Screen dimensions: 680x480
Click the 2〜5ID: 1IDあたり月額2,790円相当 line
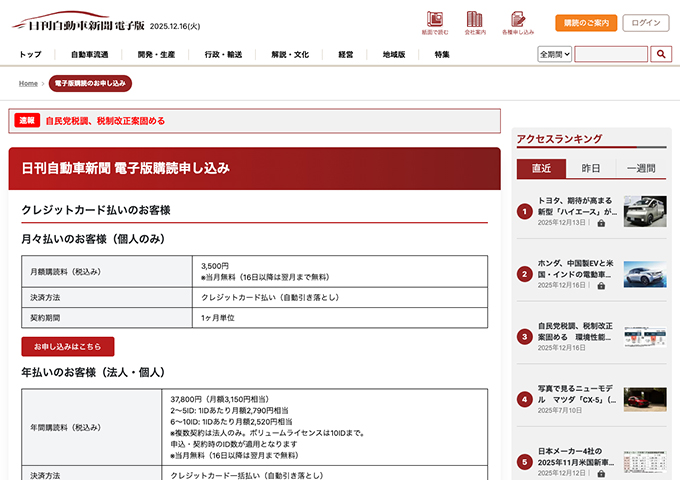click(229, 410)
